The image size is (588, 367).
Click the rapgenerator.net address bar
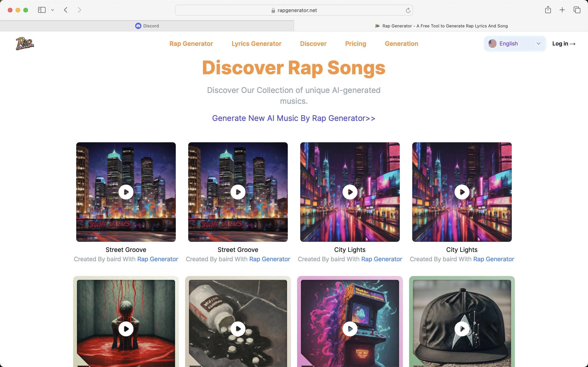(x=294, y=10)
